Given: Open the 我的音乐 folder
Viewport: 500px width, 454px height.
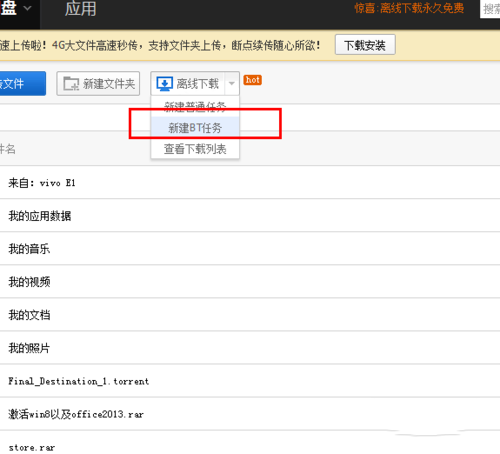Looking at the screenshot, I should 29,249.
